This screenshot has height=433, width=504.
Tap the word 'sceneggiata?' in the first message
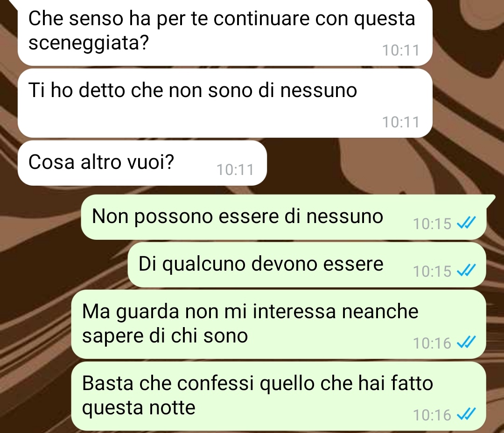pos(88,43)
